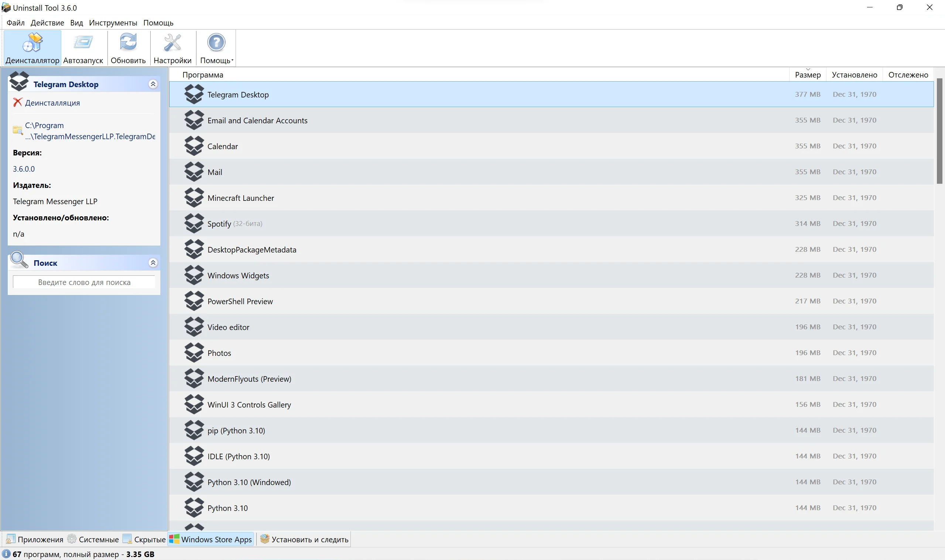Sort list by Установлено column
This screenshot has height=560, width=945.
[x=855, y=75]
